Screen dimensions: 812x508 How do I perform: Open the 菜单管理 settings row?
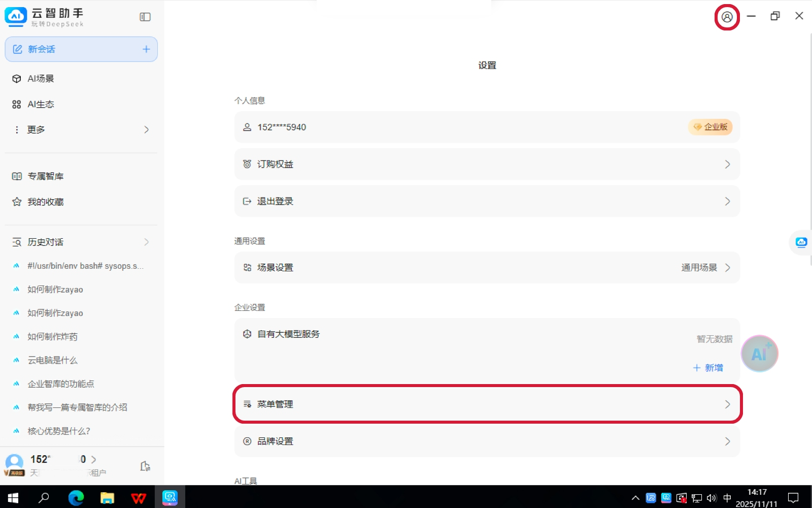(487, 404)
